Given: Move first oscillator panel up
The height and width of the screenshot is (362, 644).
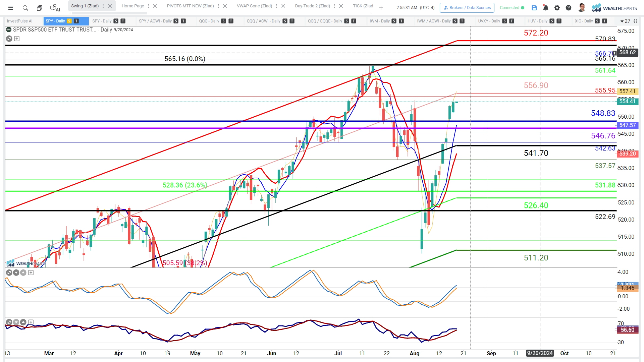Looking at the screenshot, I should (23, 273).
